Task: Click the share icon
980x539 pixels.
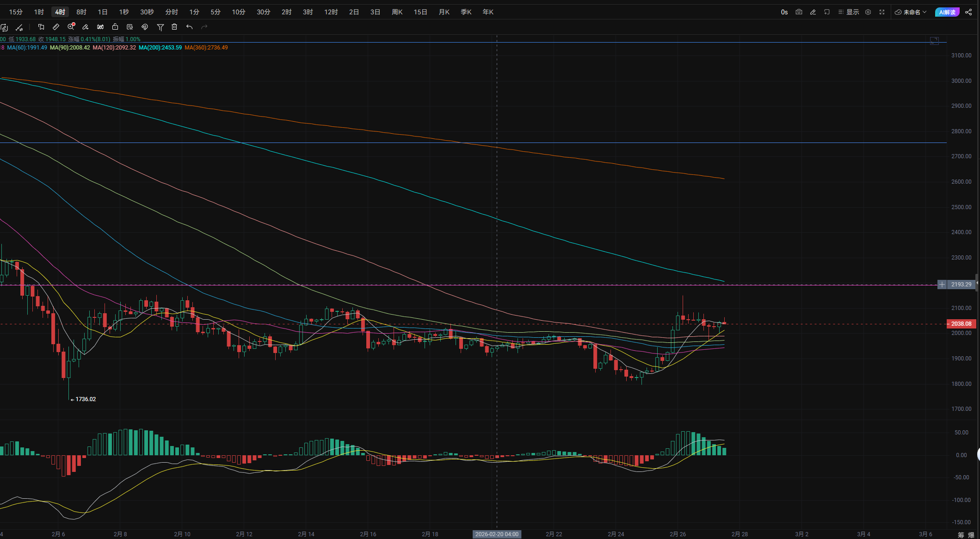Action: (x=968, y=12)
